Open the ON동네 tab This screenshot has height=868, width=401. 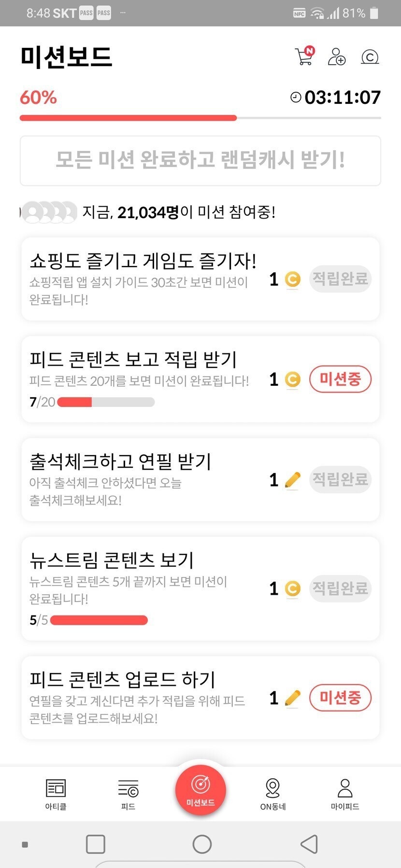click(x=273, y=794)
